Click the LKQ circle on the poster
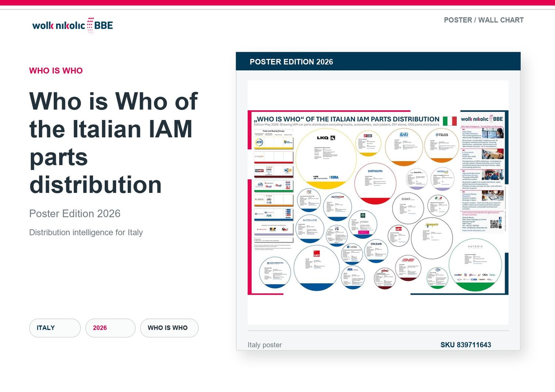 [x=326, y=159]
